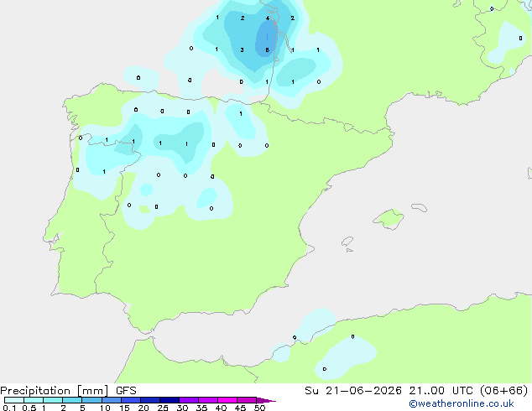Select the 2–5 mm legend color swatch
The width and height of the screenshot is (532, 411).
click(x=72, y=400)
